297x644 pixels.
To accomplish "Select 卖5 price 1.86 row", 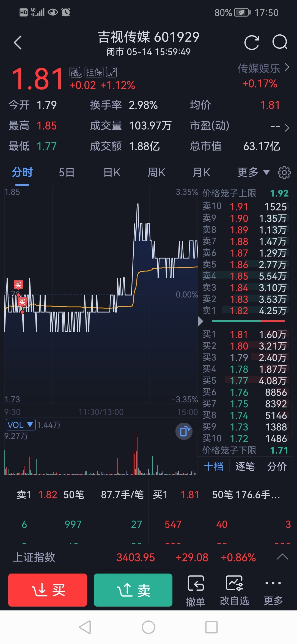I will 245,264.
